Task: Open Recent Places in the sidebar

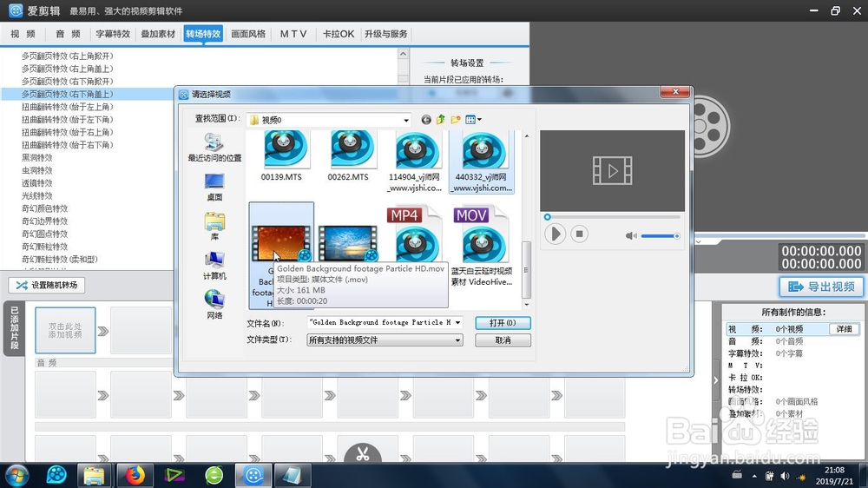Action: pos(214,147)
